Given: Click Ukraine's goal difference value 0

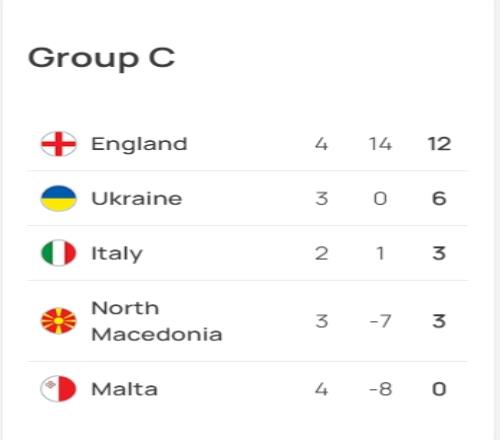Looking at the screenshot, I should (x=380, y=198).
